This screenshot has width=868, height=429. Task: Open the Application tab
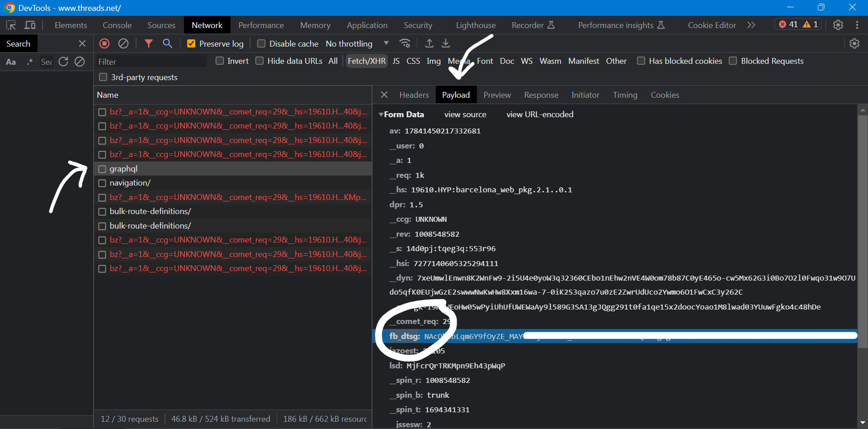point(367,25)
